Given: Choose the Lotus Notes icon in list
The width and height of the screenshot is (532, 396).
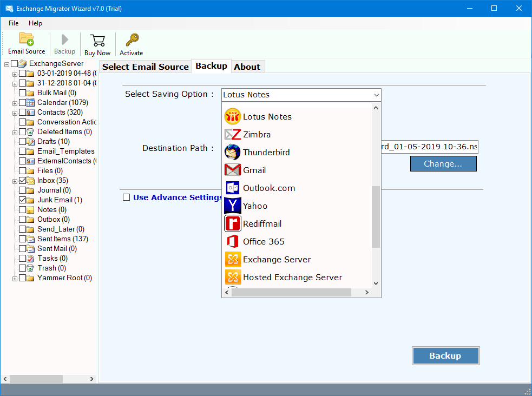Looking at the screenshot, I should pos(233,117).
